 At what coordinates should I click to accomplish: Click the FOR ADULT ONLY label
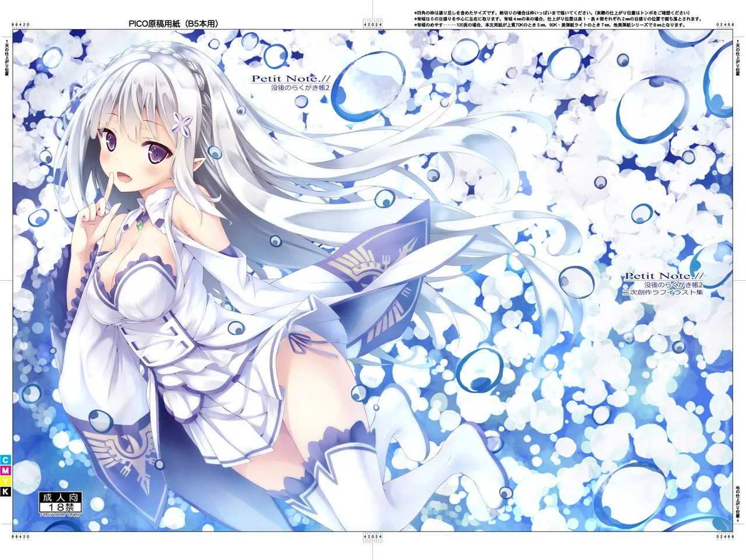60,514
